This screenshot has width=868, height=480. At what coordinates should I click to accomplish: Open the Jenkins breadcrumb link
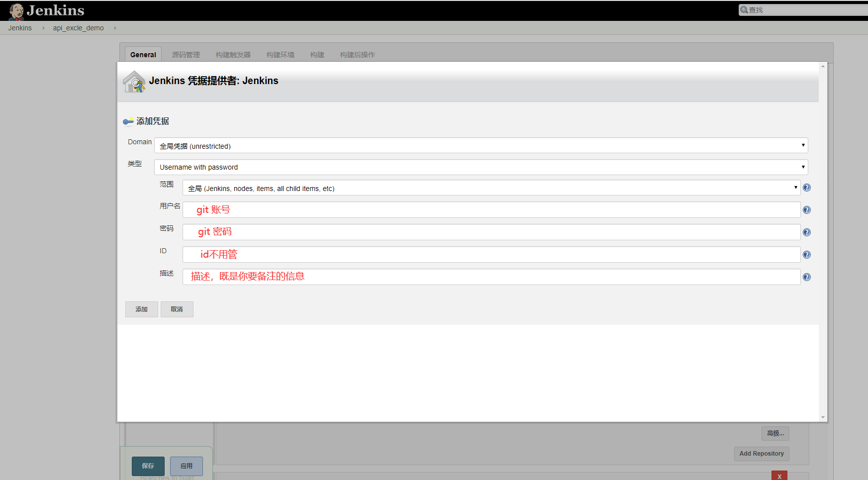click(x=20, y=28)
